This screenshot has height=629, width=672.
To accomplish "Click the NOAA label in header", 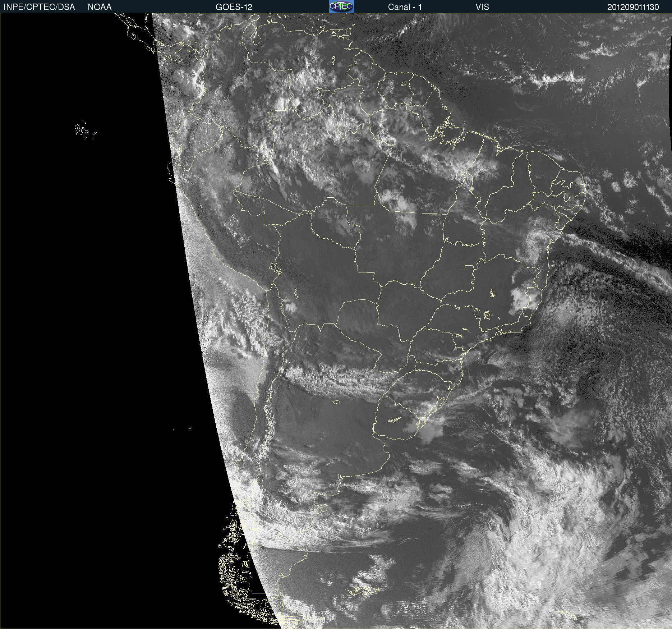I will coord(100,7).
